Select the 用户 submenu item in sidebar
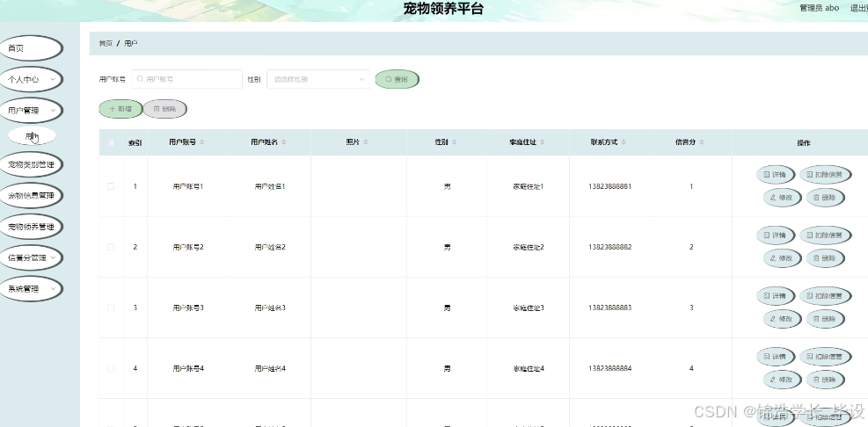868x427 pixels. [x=32, y=136]
